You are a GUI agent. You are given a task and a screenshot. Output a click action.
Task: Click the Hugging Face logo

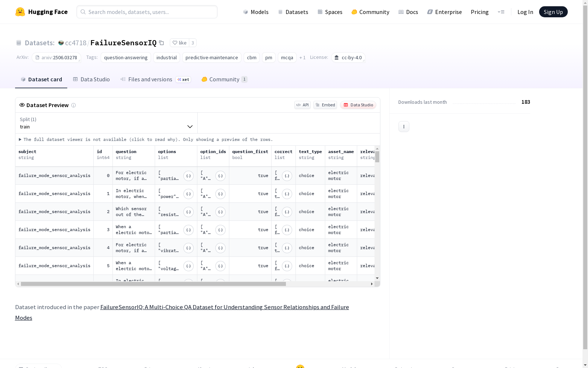pos(41,12)
